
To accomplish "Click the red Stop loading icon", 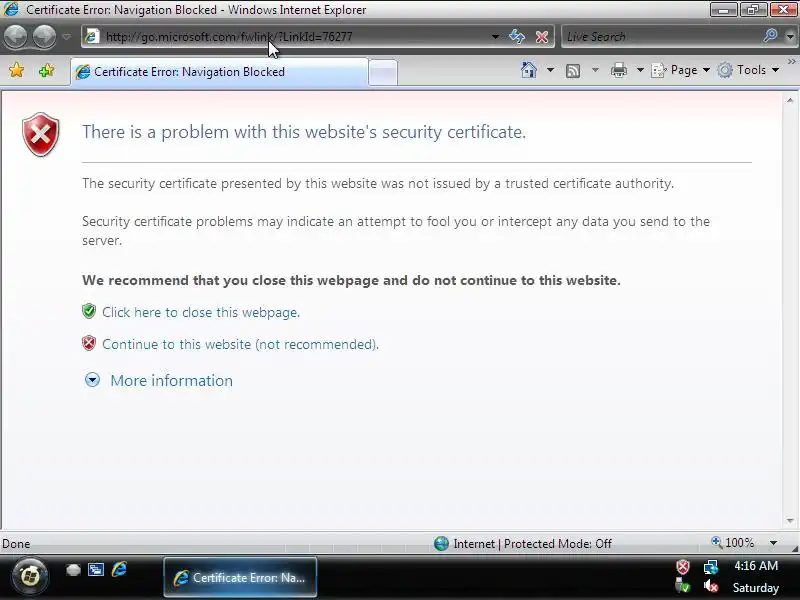I will click(x=542, y=37).
